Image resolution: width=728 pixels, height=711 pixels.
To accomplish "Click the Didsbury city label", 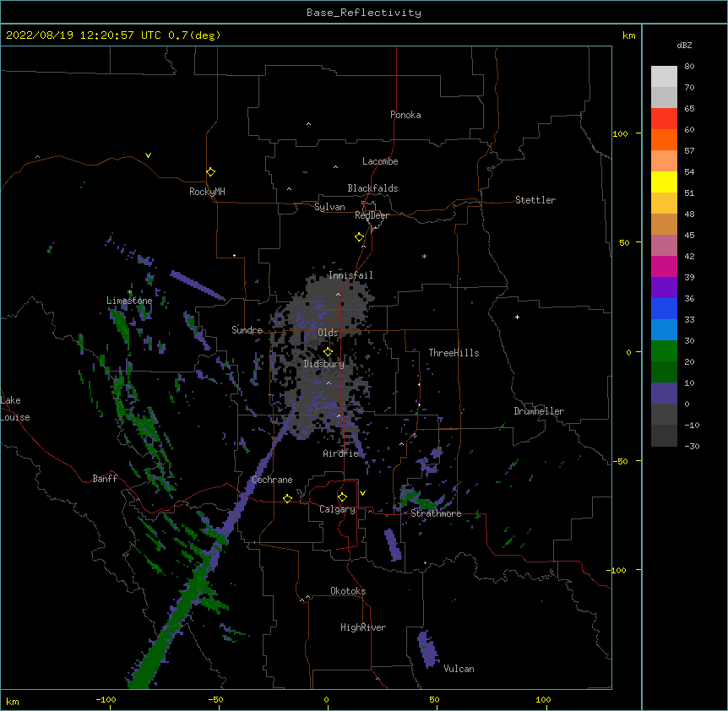I will click(x=324, y=364).
